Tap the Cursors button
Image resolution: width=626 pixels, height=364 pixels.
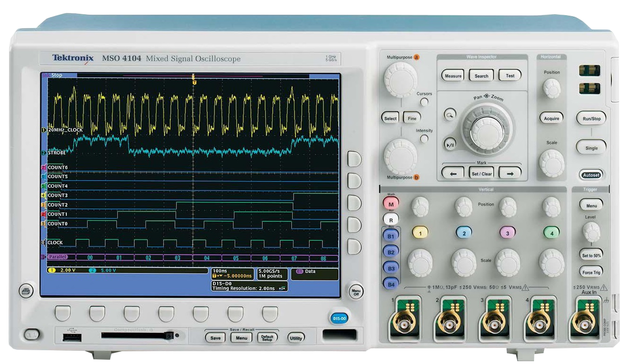(424, 102)
